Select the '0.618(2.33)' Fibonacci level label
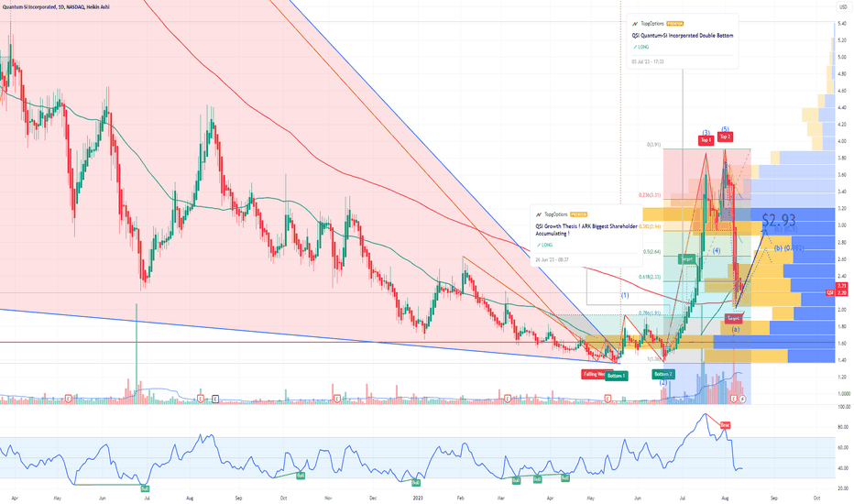854x504 pixels. click(651, 277)
